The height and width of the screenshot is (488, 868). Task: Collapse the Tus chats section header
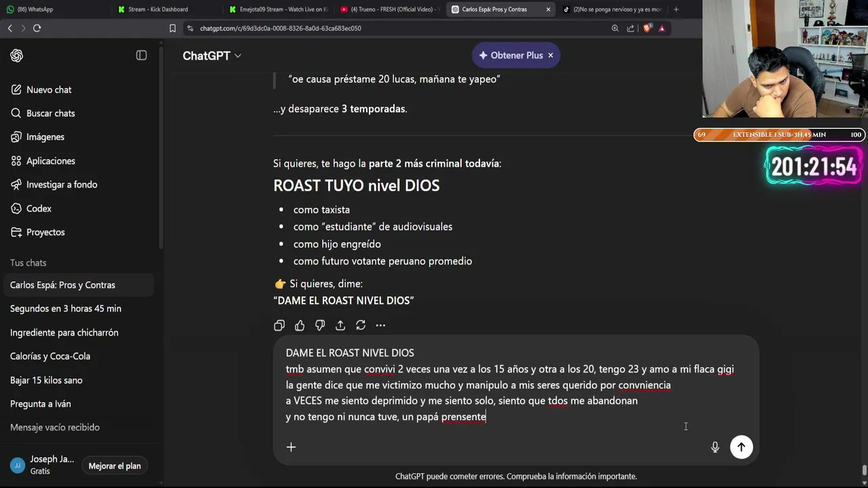[28, 263]
